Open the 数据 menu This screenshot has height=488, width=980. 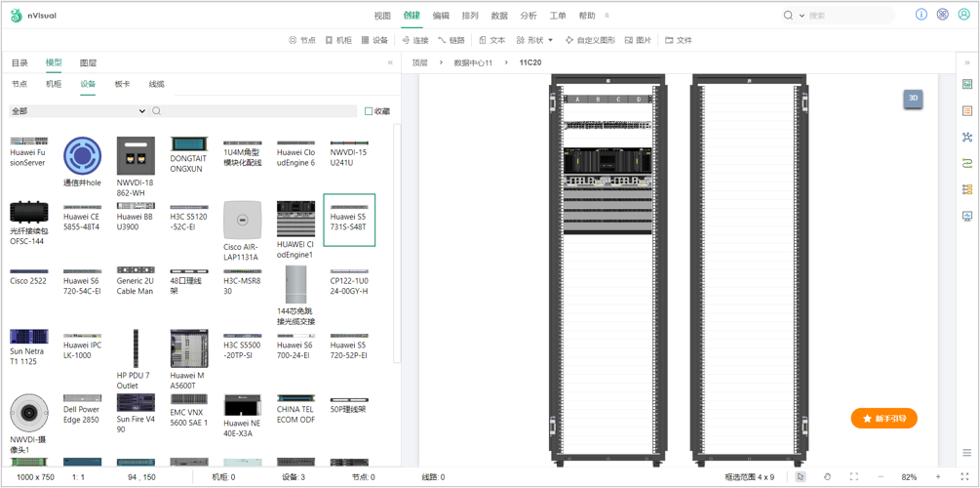point(499,16)
